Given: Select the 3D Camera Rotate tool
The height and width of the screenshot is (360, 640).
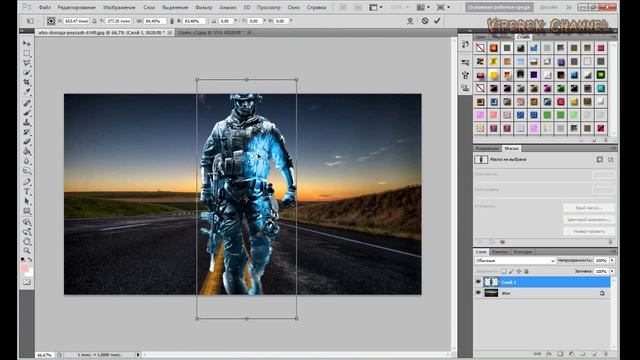Looking at the screenshot, I should point(27,232).
